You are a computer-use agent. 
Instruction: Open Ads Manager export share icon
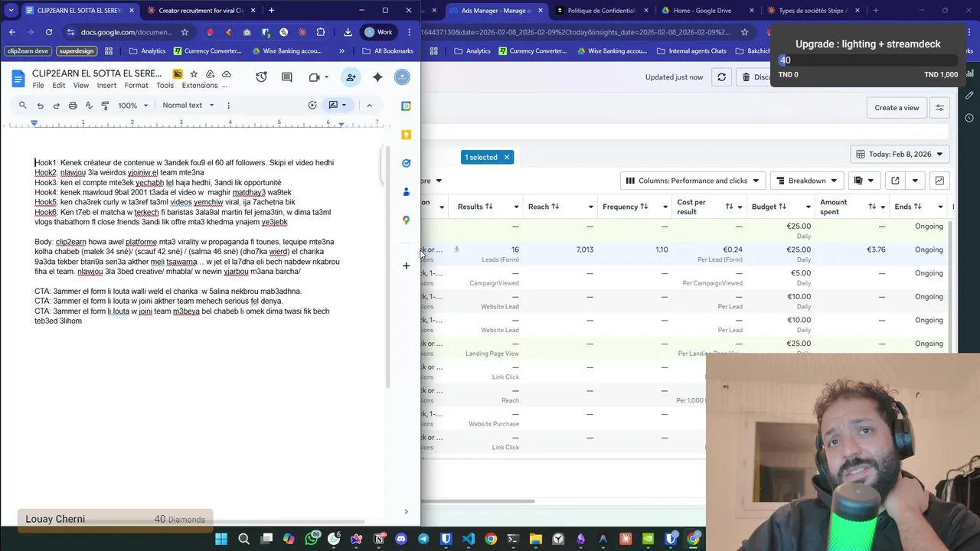coord(894,181)
